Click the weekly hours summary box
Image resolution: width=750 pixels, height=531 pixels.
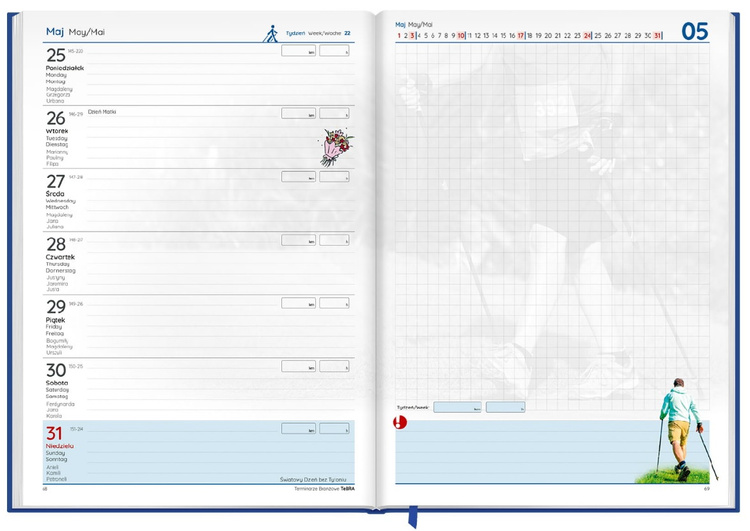(x=506, y=407)
